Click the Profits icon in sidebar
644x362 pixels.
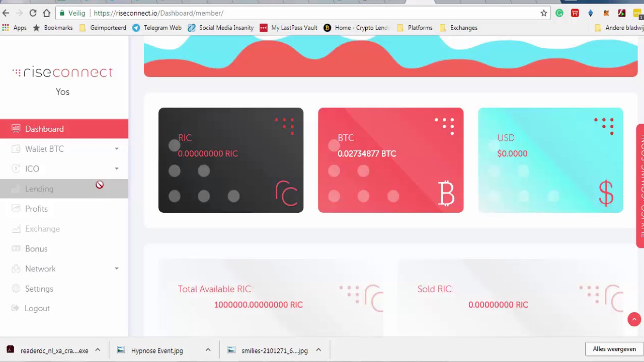[x=16, y=209]
